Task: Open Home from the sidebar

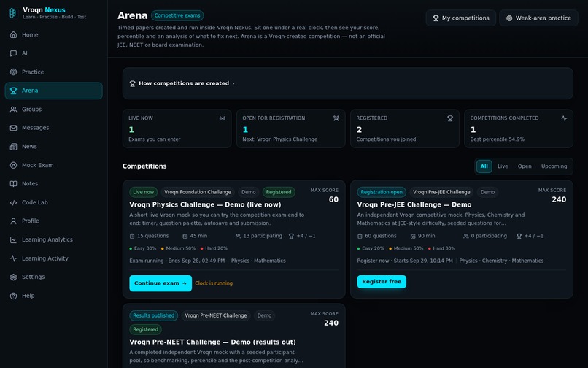Action: [54, 34]
